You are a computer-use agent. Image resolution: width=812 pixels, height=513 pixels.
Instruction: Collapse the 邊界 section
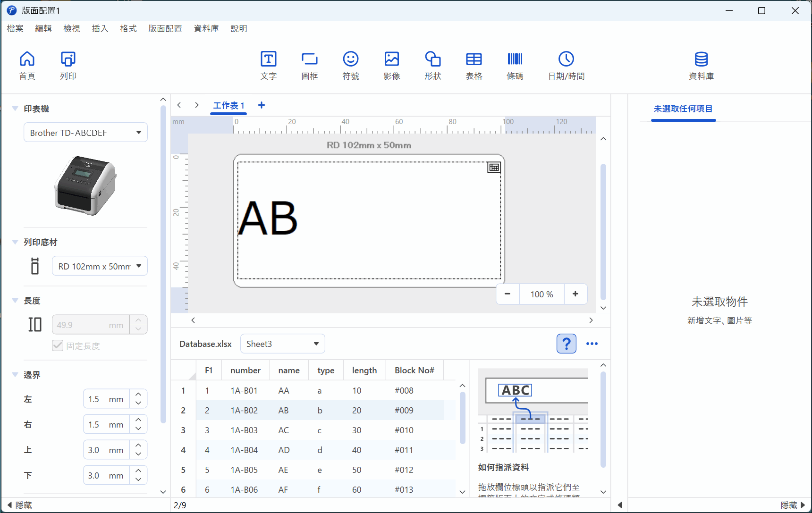click(15, 375)
